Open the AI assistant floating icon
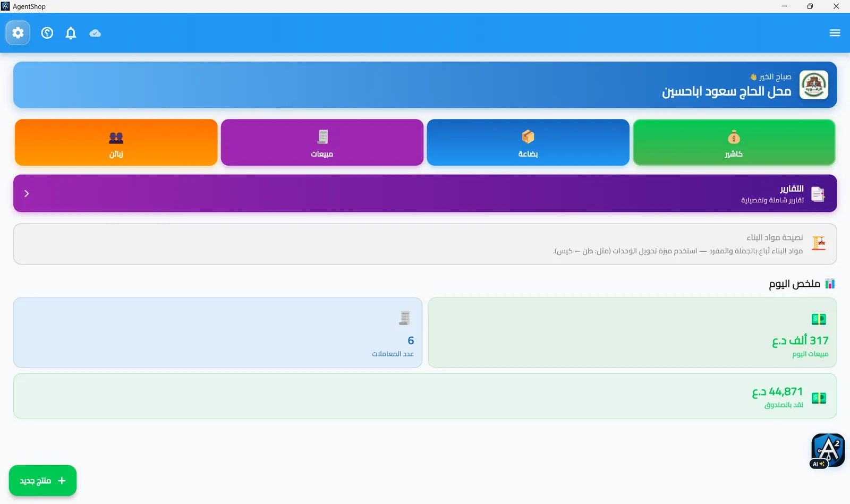The image size is (850, 504). click(x=828, y=451)
